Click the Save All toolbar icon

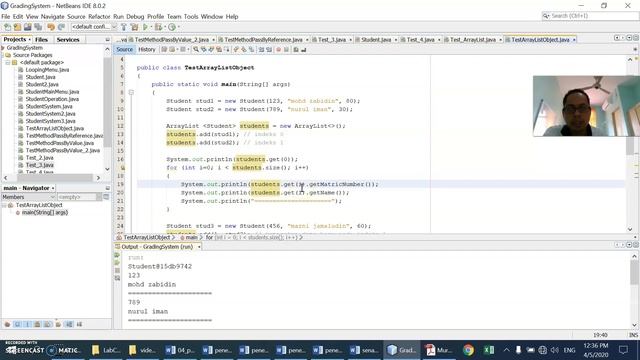(x=38, y=27)
